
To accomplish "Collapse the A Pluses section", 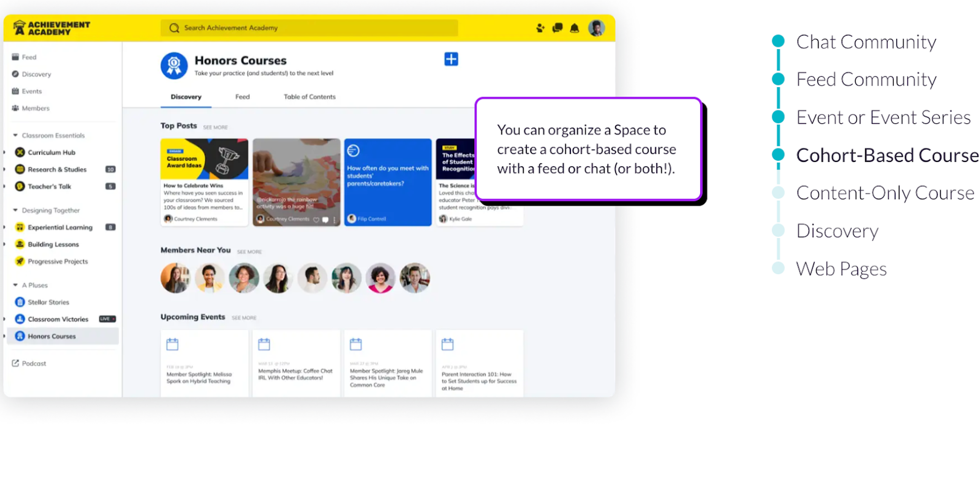I will [15, 285].
